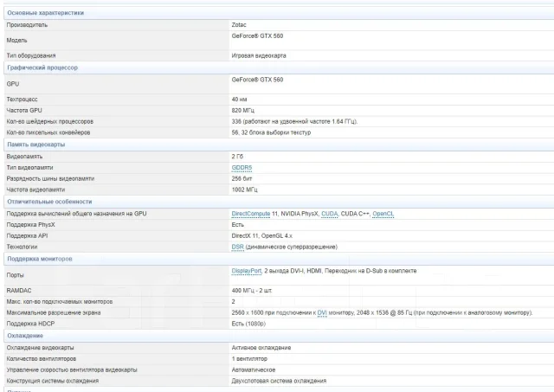Viewport: 554px width, 392px height.
Task: Click the 'Модель' row label
Action: 16,41
